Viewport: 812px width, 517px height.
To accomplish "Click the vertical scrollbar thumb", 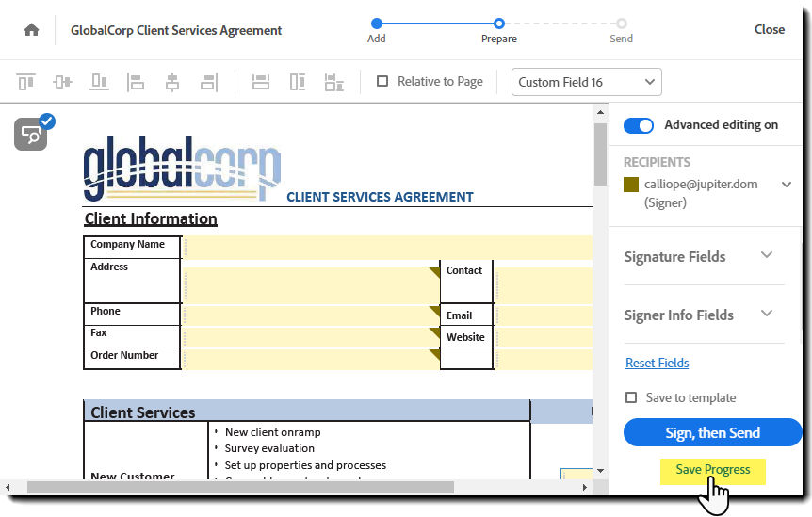I will click(x=600, y=154).
